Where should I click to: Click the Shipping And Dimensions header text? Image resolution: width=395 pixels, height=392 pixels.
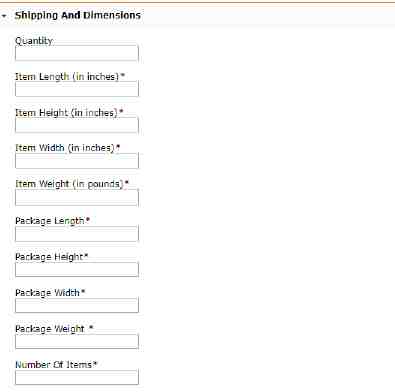point(78,15)
